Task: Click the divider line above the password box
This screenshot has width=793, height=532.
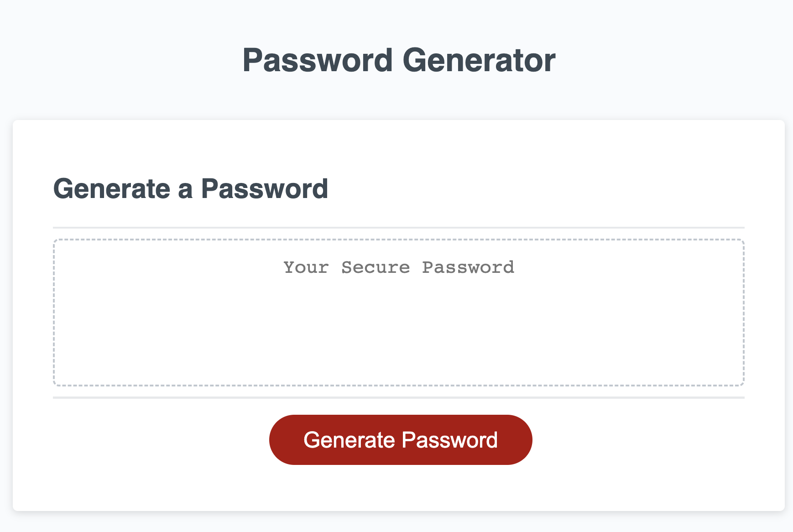Action: pyautogui.click(x=399, y=226)
